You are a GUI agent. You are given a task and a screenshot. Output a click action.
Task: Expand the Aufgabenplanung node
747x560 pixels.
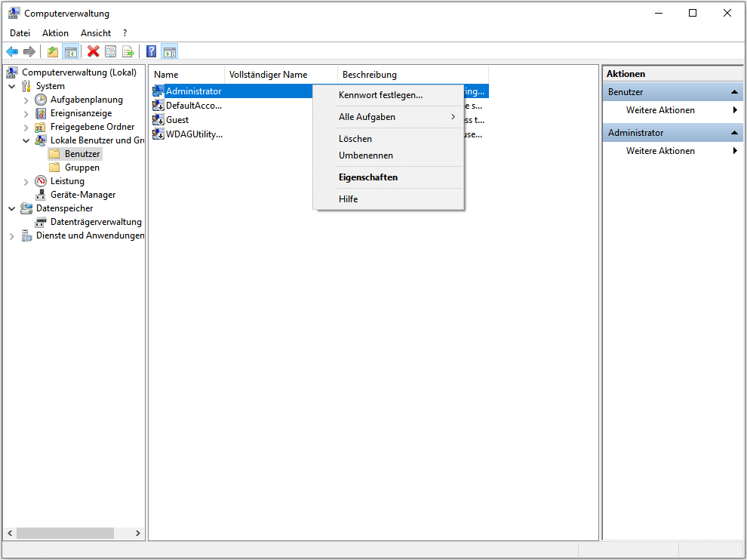pyautogui.click(x=26, y=100)
